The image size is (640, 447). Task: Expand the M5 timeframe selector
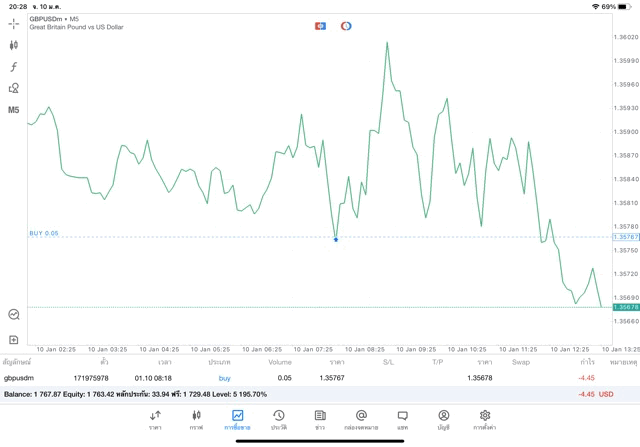point(14,110)
